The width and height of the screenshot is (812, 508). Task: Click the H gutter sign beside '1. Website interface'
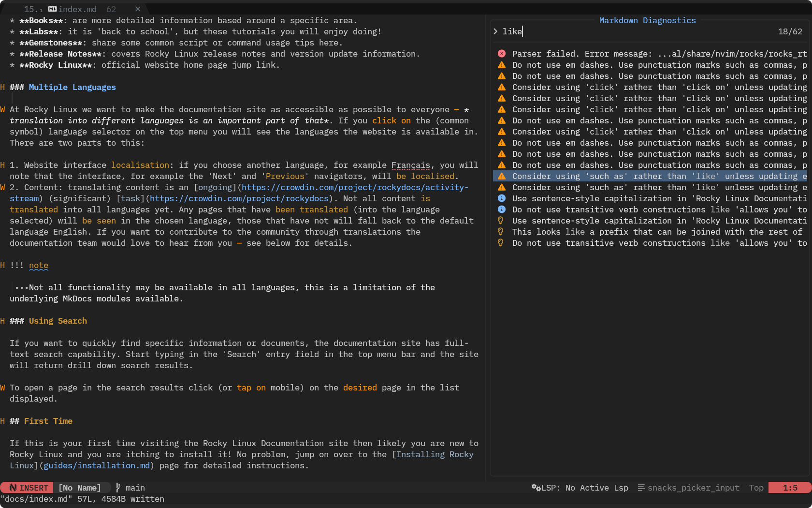[3, 165]
